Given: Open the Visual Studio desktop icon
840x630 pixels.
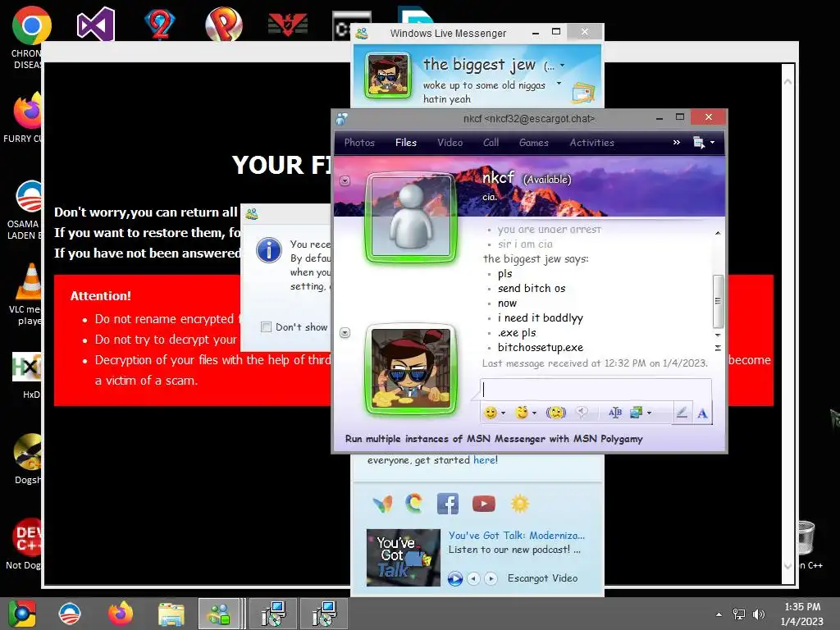Looking at the screenshot, I should [95, 24].
